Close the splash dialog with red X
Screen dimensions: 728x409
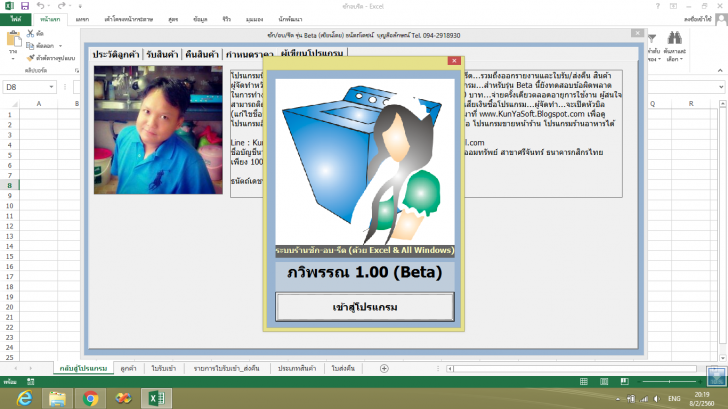[x=454, y=61]
